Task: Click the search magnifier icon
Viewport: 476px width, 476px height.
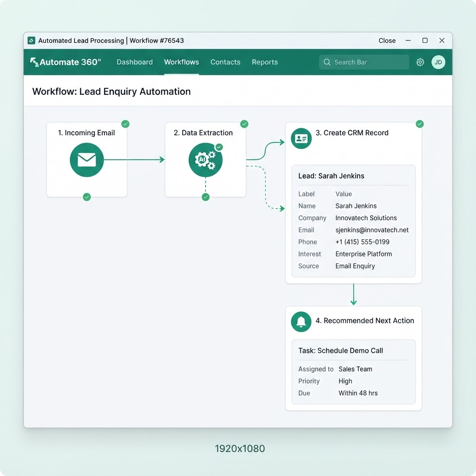Action: pyautogui.click(x=327, y=62)
